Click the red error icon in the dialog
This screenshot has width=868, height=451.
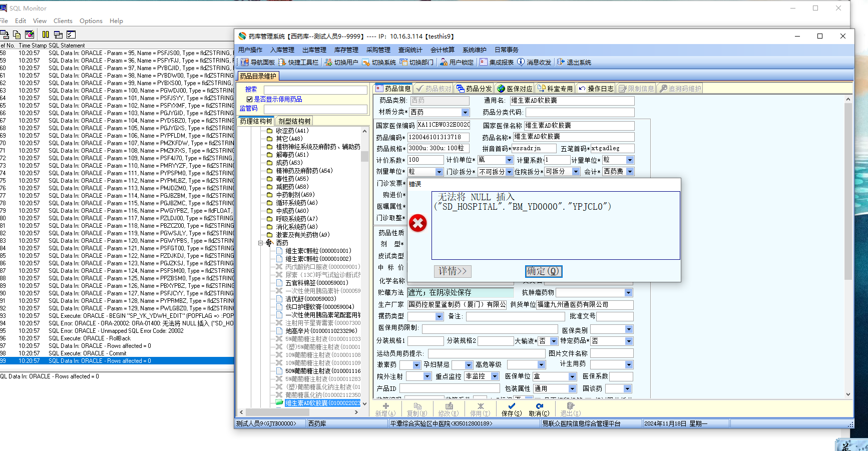pos(418,223)
